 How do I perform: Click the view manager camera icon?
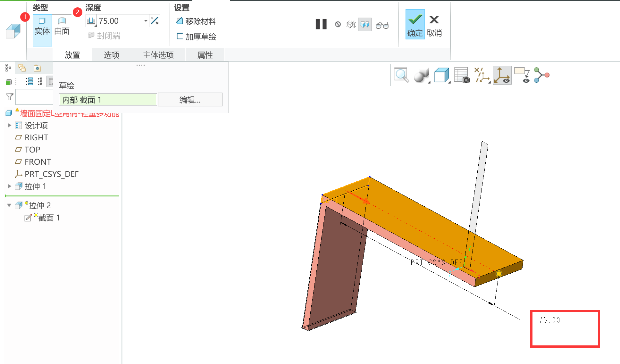point(462,75)
